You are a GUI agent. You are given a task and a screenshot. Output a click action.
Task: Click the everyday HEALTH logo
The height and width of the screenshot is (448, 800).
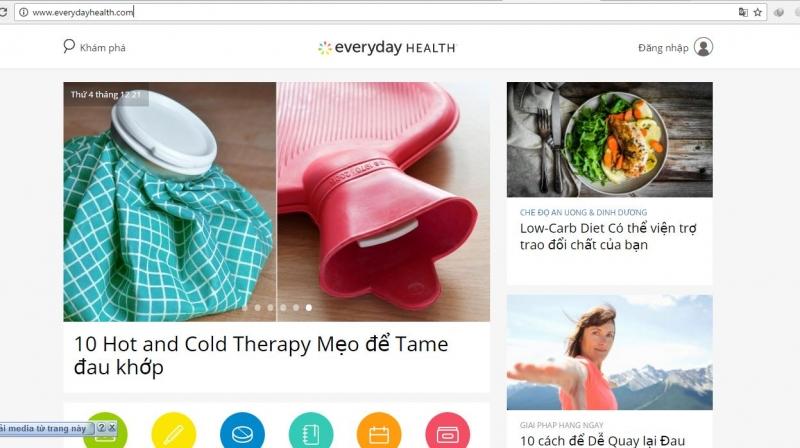(386, 47)
